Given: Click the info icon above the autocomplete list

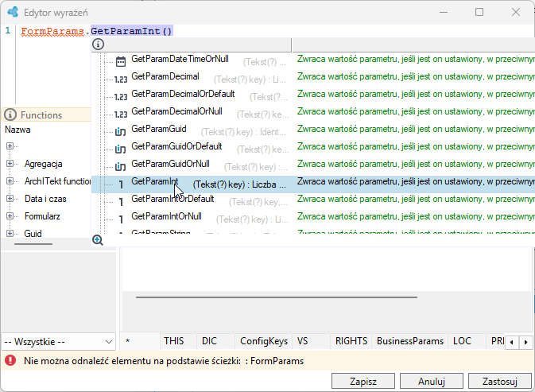Looking at the screenshot, I should pyautogui.click(x=99, y=45).
